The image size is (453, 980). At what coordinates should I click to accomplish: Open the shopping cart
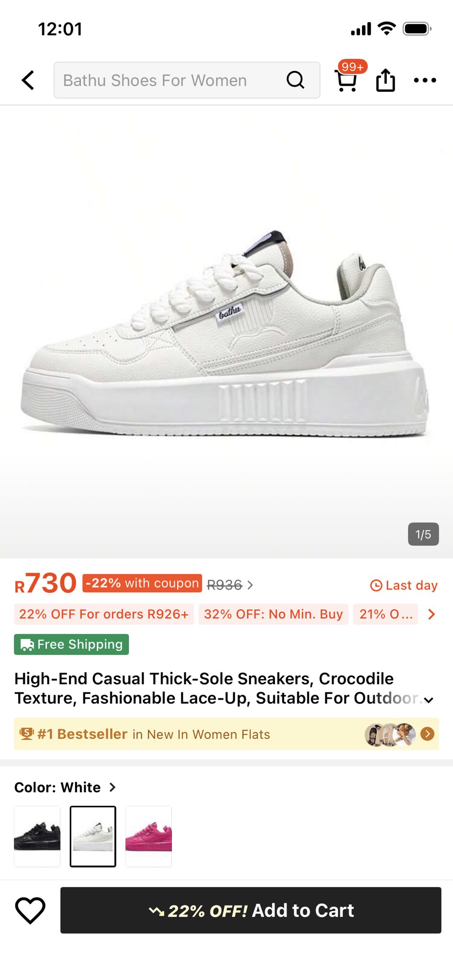(347, 80)
